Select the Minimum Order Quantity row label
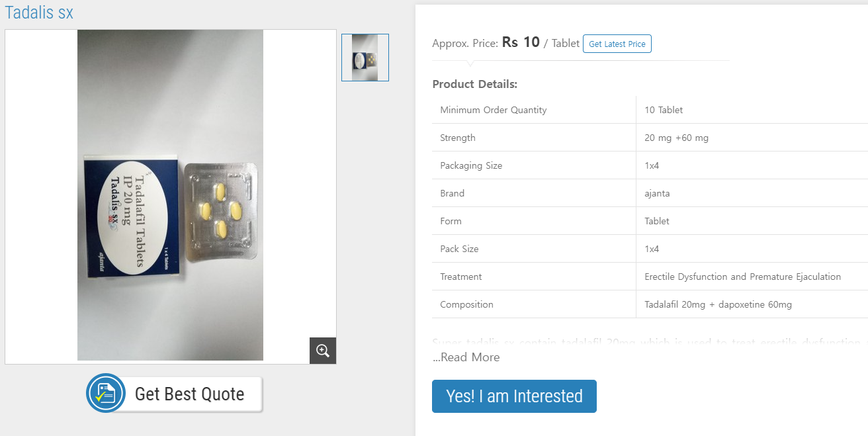This screenshot has width=868, height=436. coord(494,110)
